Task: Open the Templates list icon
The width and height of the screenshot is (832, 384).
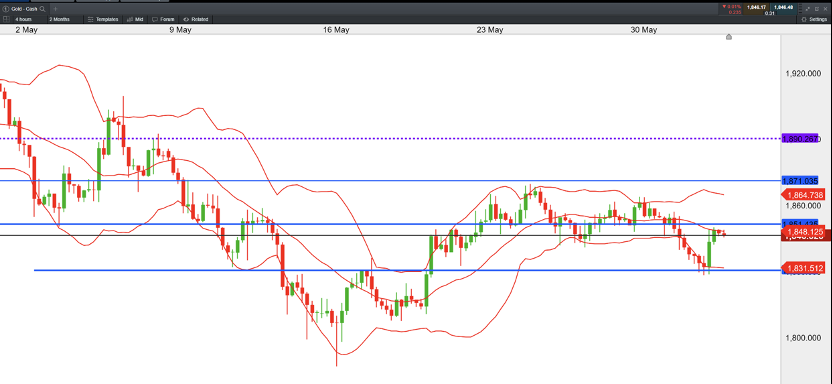Action: 91,19
